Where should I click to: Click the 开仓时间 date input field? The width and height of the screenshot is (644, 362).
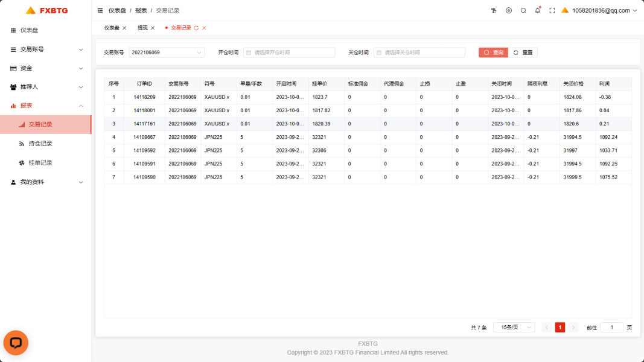click(x=289, y=52)
